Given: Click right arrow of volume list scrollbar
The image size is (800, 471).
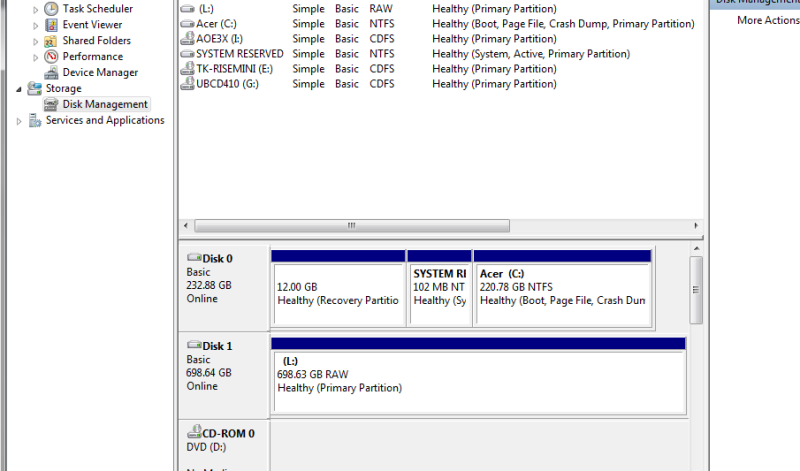Looking at the screenshot, I should tap(696, 226).
